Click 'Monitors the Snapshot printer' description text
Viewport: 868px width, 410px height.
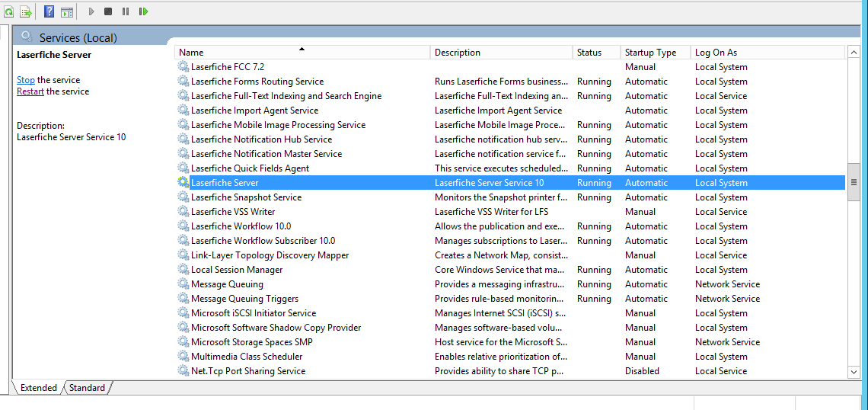click(501, 197)
